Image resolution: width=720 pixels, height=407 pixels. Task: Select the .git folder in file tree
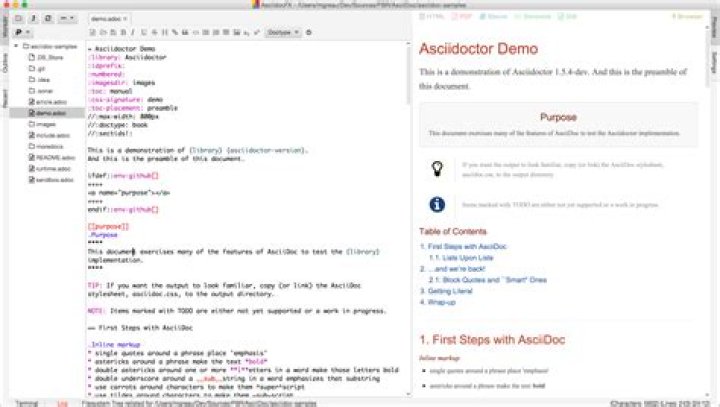(x=37, y=68)
